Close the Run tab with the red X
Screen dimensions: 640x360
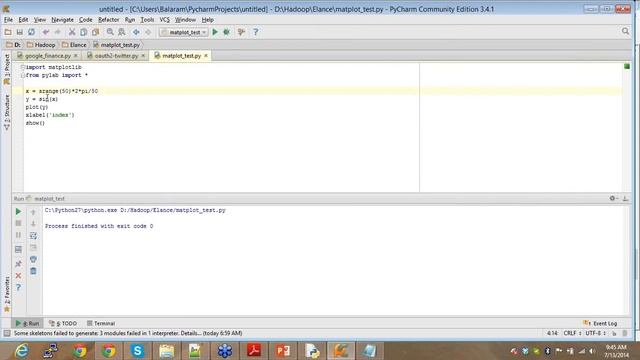[x=18, y=276]
